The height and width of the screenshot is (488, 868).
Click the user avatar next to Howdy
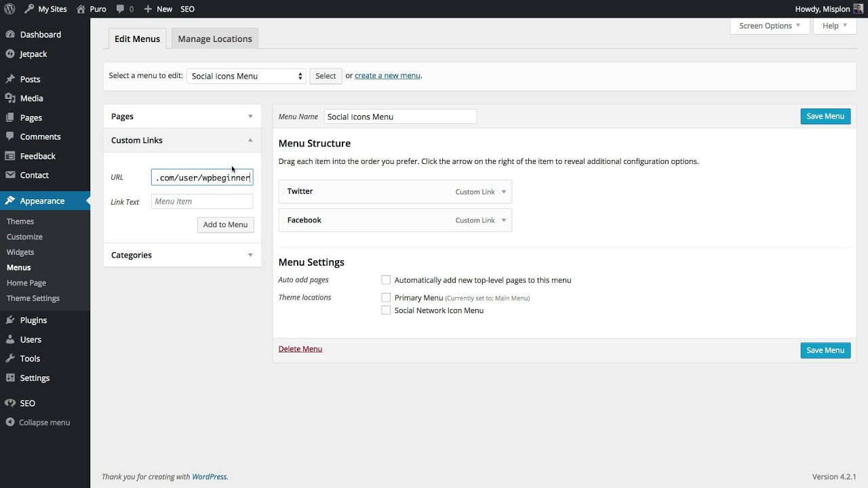(858, 9)
